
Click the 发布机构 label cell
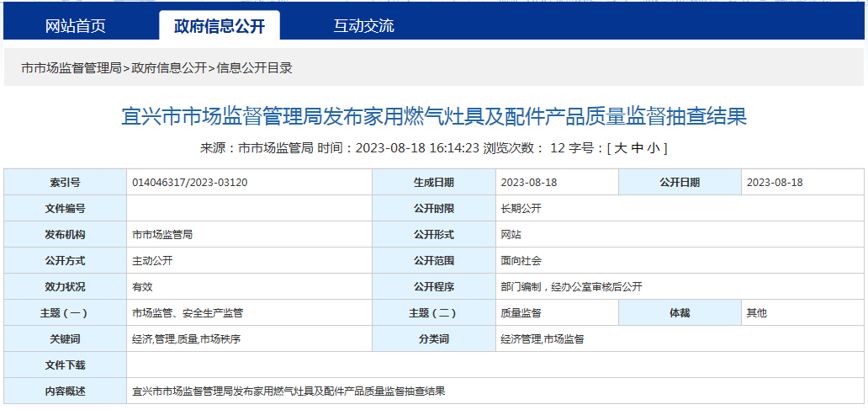66,234
